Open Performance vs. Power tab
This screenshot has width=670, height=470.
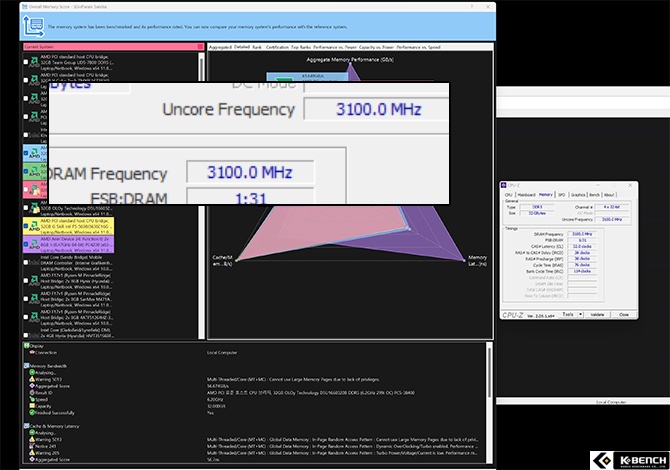335,47
